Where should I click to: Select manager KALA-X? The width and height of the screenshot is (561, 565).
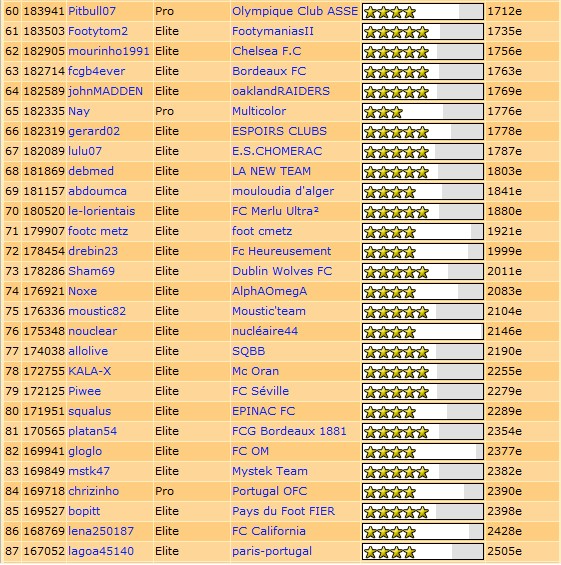89,371
